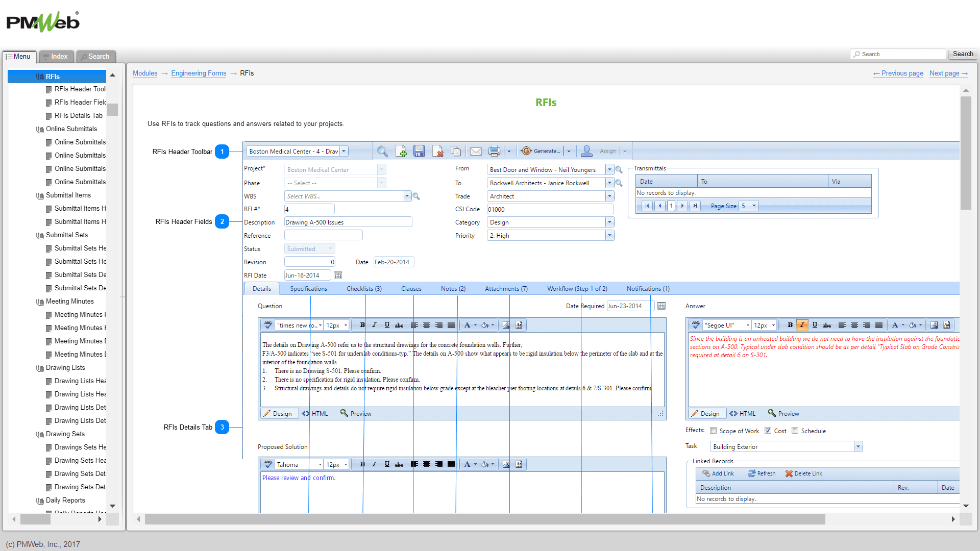Switch to the Checklists (3) tab
This screenshot has width=980, height=551.
tap(364, 289)
